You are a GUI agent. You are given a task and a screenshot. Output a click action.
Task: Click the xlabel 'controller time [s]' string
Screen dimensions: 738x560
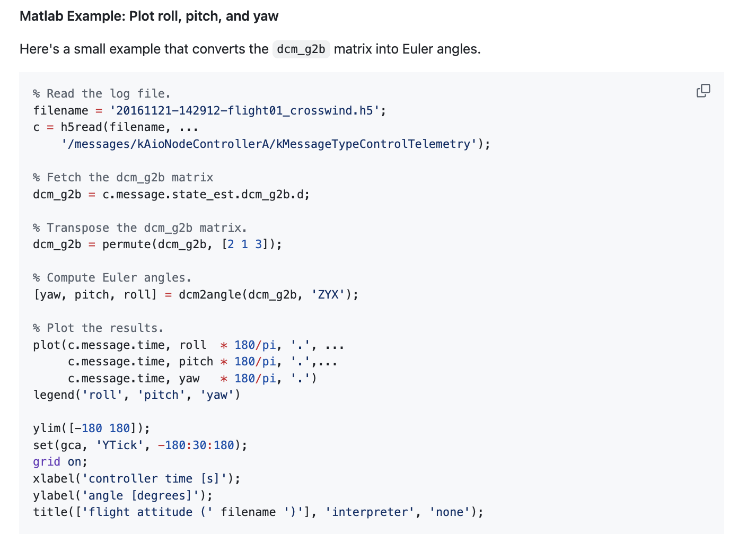point(157,479)
